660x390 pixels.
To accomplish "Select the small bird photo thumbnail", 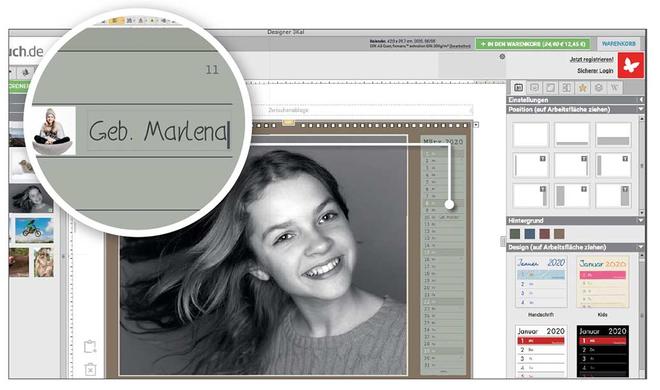I will (x=23, y=165).
